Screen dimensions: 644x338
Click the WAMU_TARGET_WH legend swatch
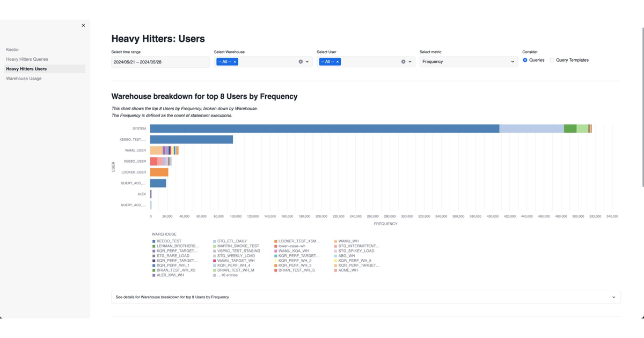point(215,261)
